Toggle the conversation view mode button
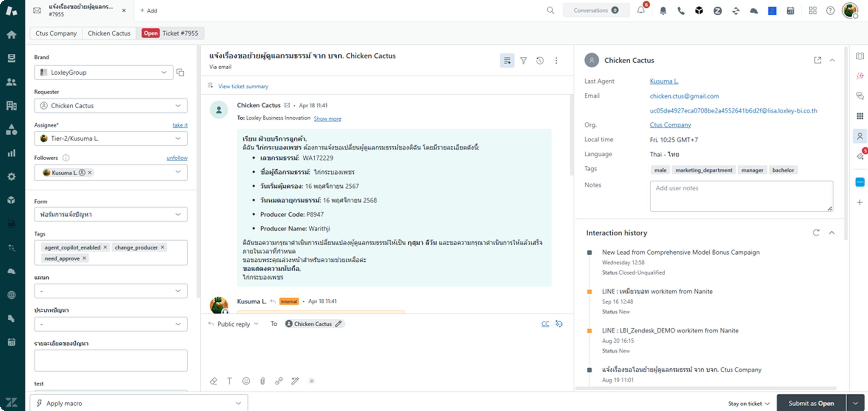Image resolution: width=868 pixels, height=411 pixels. pos(507,60)
